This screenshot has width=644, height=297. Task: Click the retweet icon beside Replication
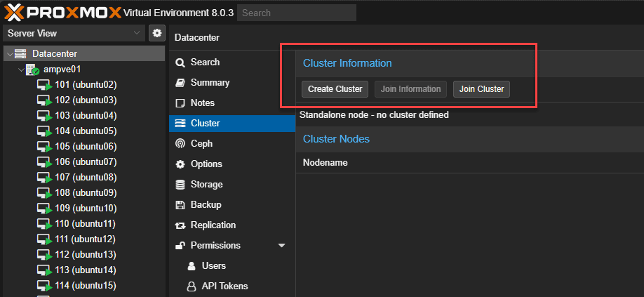coord(180,225)
